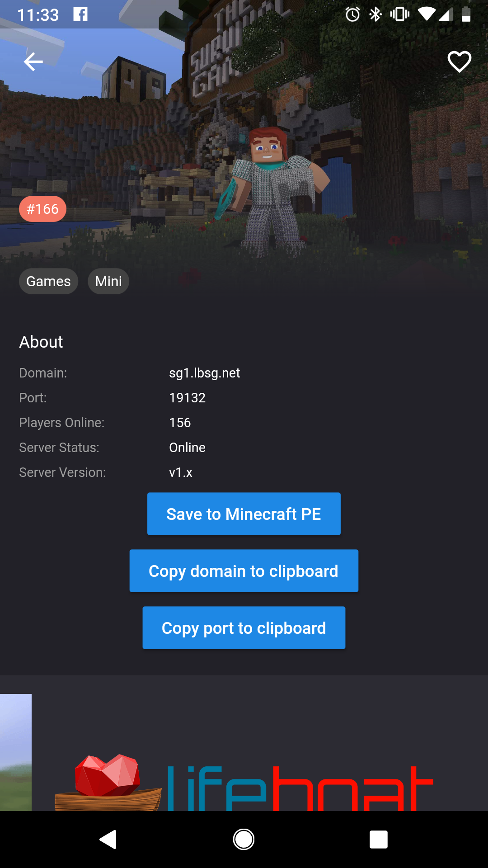Copy port to clipboard
The image size is (488, 868).
coord(244,628)
